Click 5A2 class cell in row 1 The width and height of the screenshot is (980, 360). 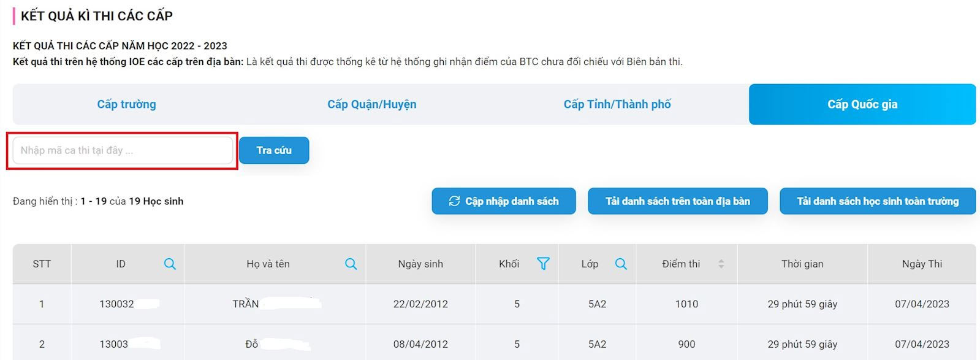point(597,304)
